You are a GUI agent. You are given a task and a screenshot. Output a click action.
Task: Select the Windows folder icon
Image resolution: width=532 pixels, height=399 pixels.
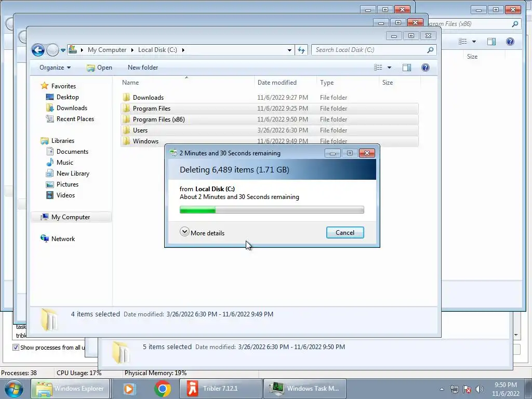(x=126, y=141)
